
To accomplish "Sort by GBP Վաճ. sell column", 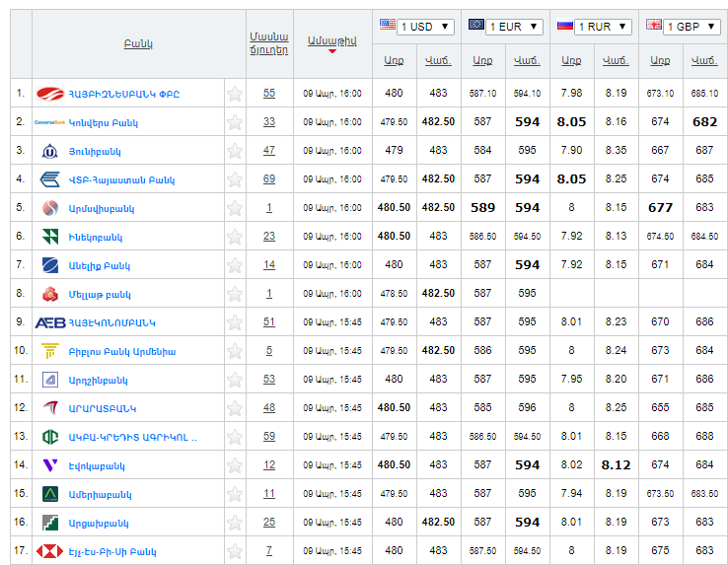I will [704, 60].
